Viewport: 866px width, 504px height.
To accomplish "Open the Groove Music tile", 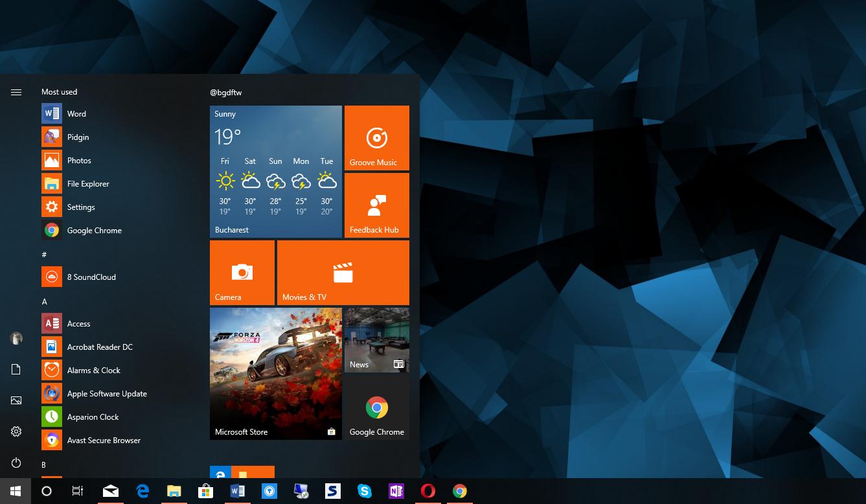I will point(377,138).
